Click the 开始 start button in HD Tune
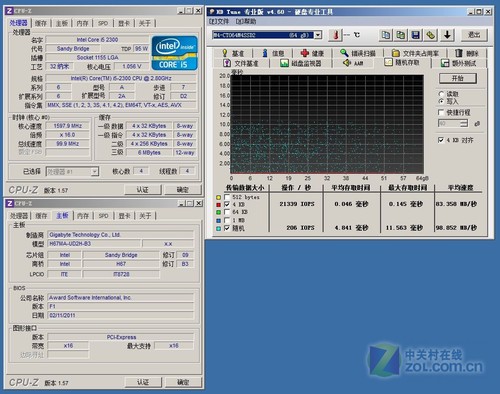500x394 pixels. (x=458, y=78)
